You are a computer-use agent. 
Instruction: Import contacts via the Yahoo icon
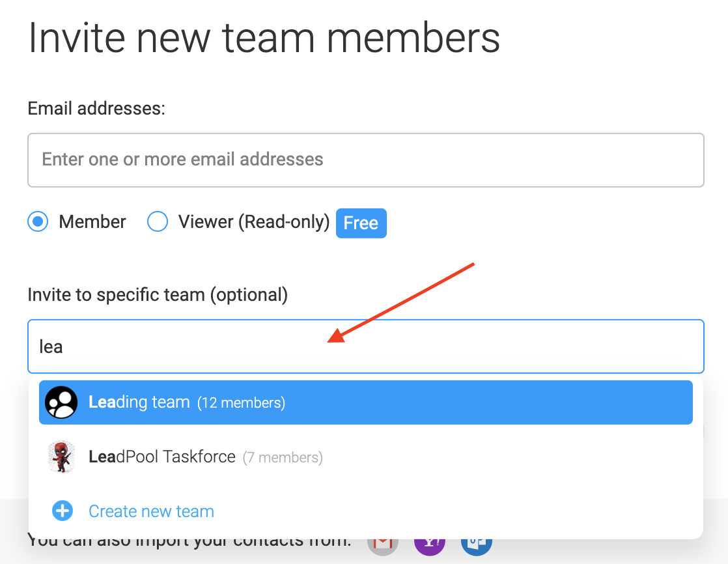coord(430,547)
